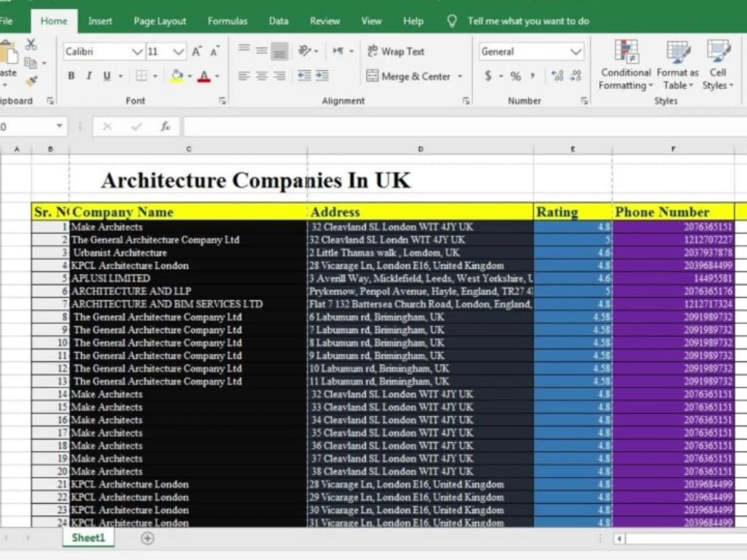Open Font Color dropdown arrow
This screenshot has height=560, width=747.
click(x=217, y=76)
